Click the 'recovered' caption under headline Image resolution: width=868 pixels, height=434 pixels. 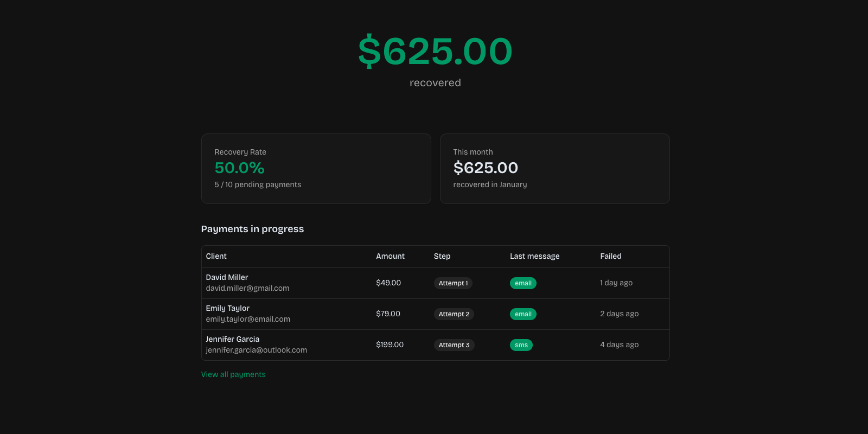coord(435,82)
